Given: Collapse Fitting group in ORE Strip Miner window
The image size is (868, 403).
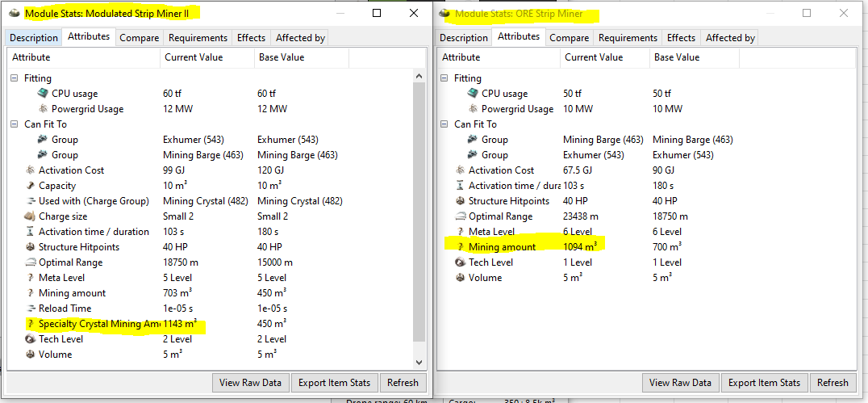Looking at the screenshot, I should [x=444, y=78].
